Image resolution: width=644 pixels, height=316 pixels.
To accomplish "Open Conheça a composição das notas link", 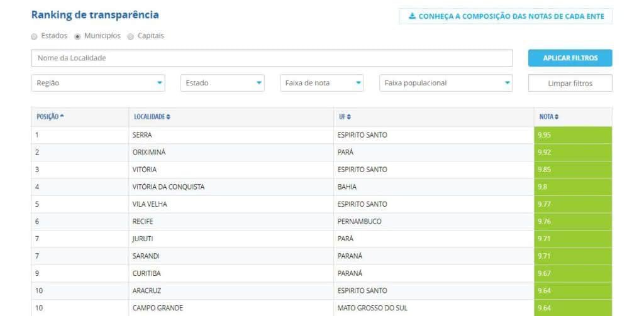I will 511,16.
